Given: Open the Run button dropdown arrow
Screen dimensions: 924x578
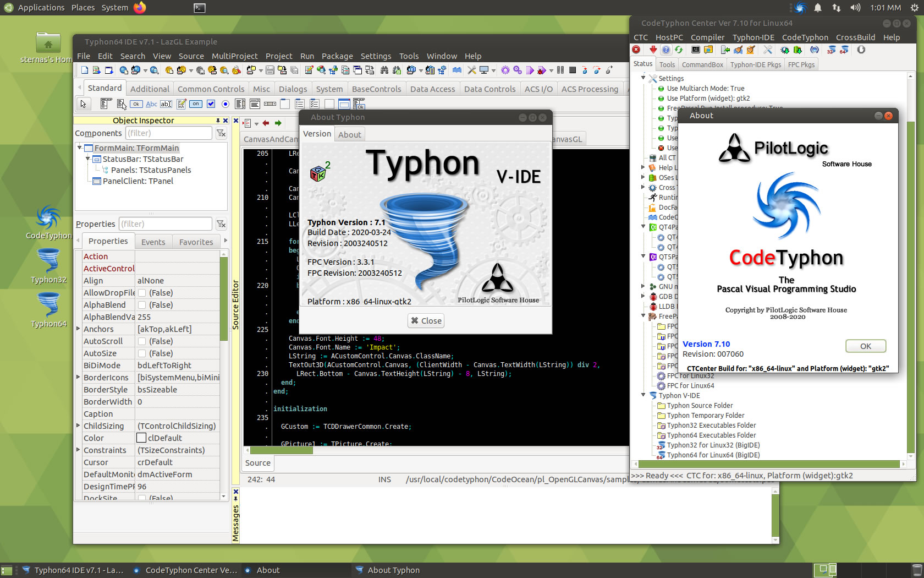Looking at the screenshot, I should pyautogui.click(x=551, y=70).
